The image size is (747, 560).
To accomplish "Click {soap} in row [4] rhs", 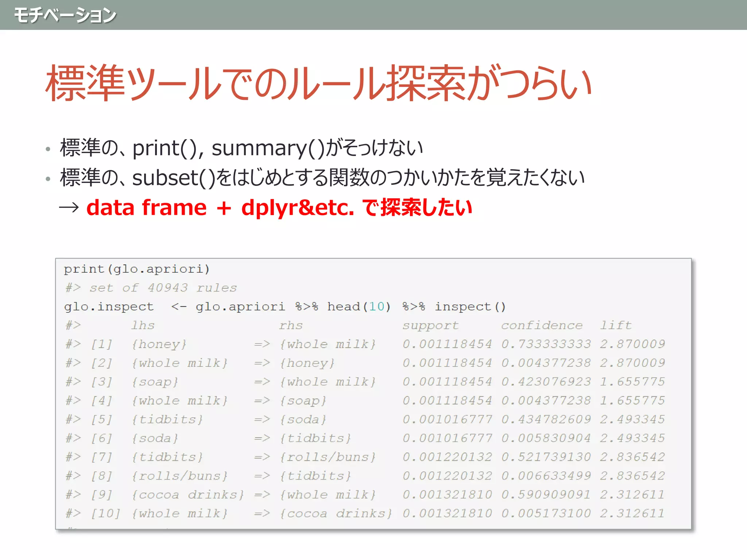I will click(303, 401).
